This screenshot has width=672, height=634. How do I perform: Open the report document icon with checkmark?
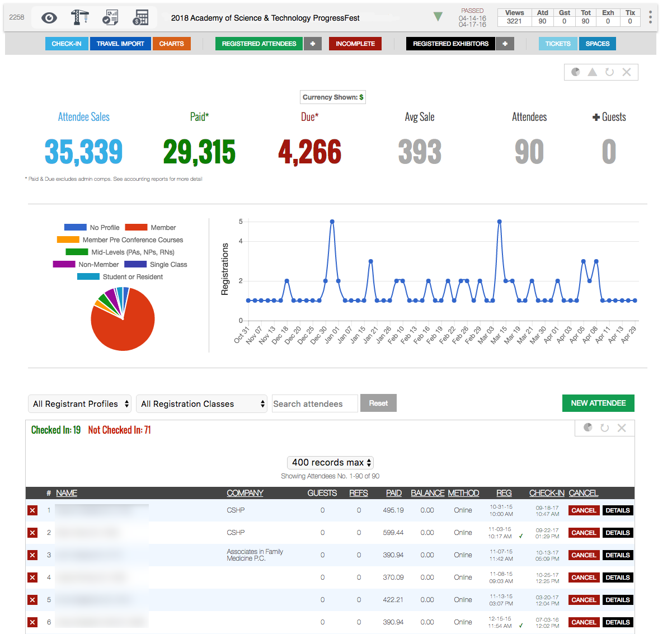coord(110,18)
